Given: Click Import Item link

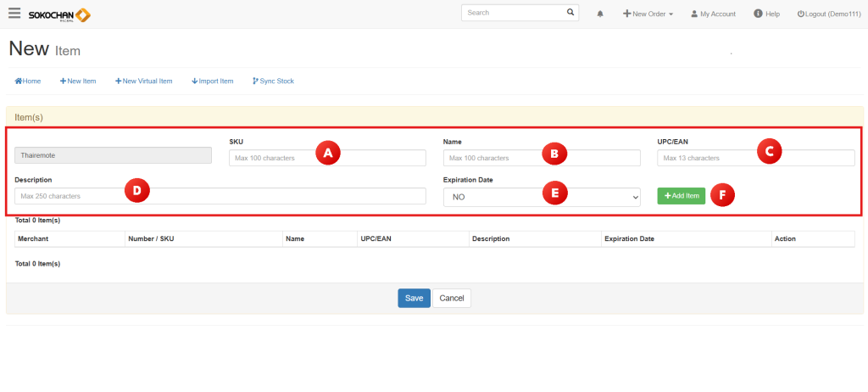Looking at the screenshot, I should coord(213,81).
